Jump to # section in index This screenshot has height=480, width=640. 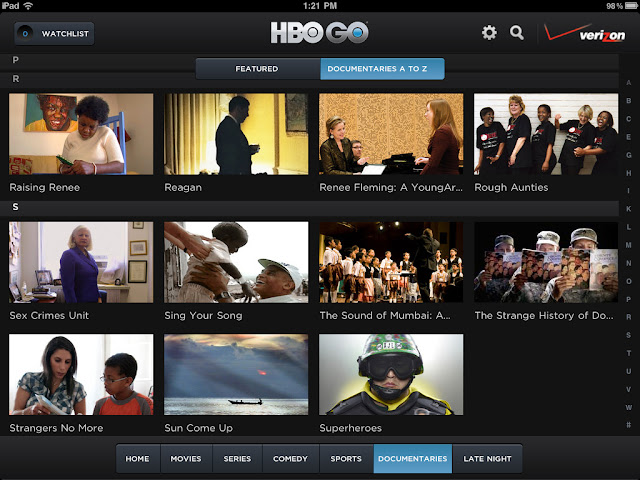(x=629, y=425)
